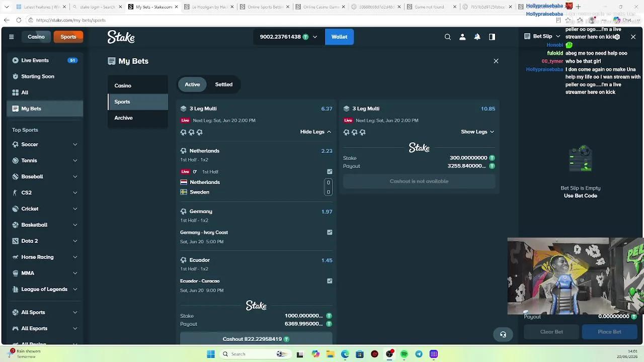Click the Starting Soon sidebar item
This screenshot has width=644, height=362.
point(45,76)
